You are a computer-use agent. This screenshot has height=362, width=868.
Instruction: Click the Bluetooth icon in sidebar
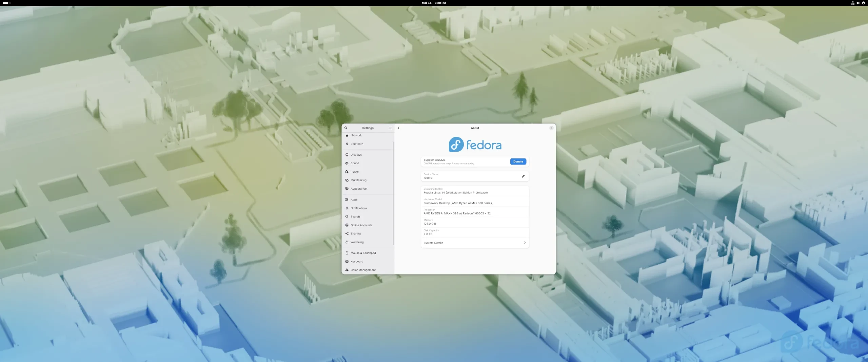point(347,144)
